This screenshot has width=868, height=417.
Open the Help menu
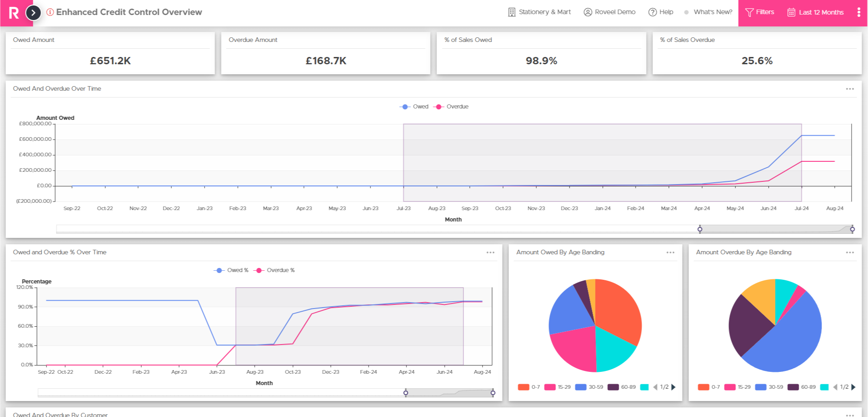coord(661,12)
